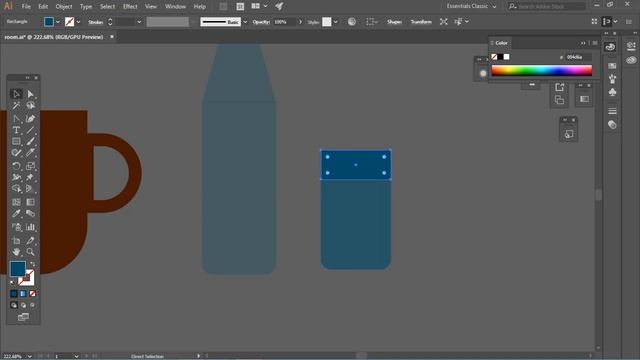Select the Direct Selection tool (white arrow)

(x=31, y=94)
